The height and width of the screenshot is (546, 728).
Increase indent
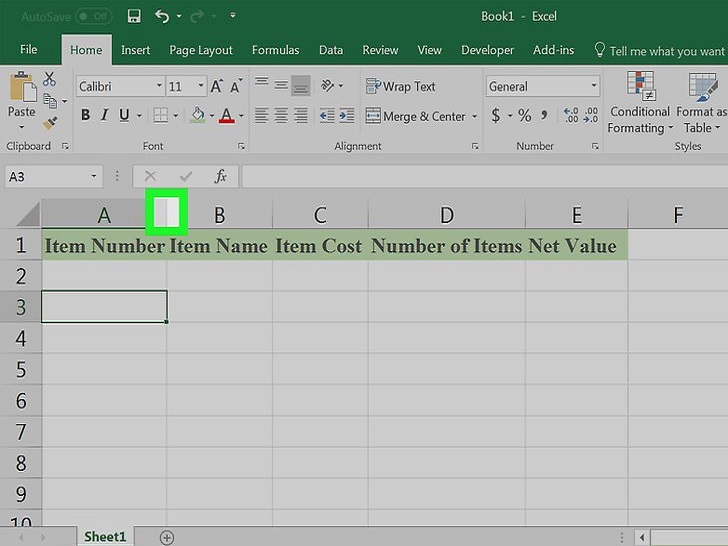pos(346,116)
